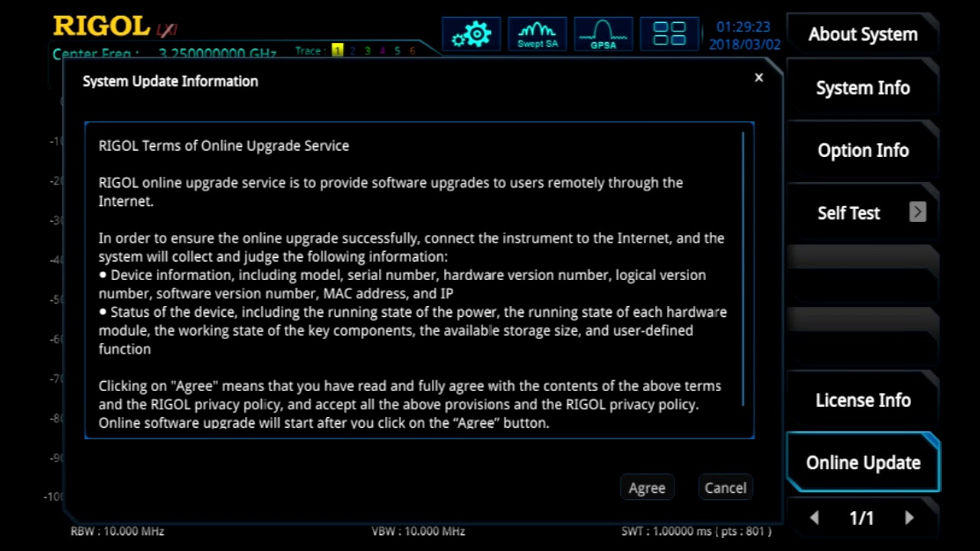Open the Option Info menu
This screenshot has width=980, height=551.
tap(863, 151)
